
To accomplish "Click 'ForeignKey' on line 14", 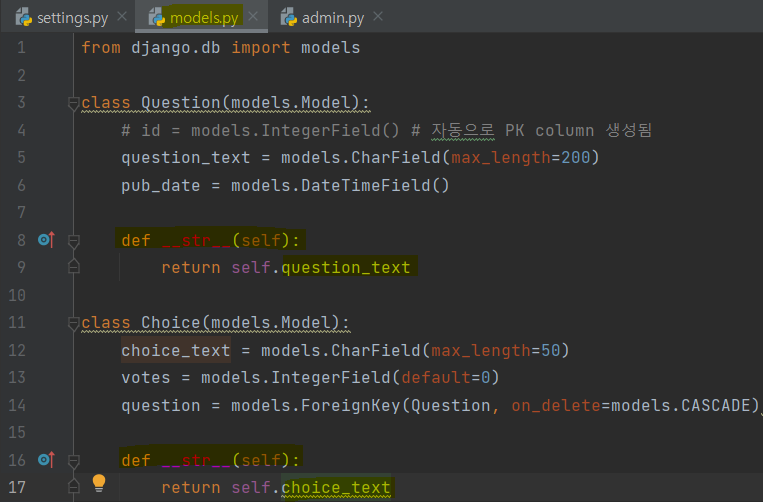I will (350, 406).
